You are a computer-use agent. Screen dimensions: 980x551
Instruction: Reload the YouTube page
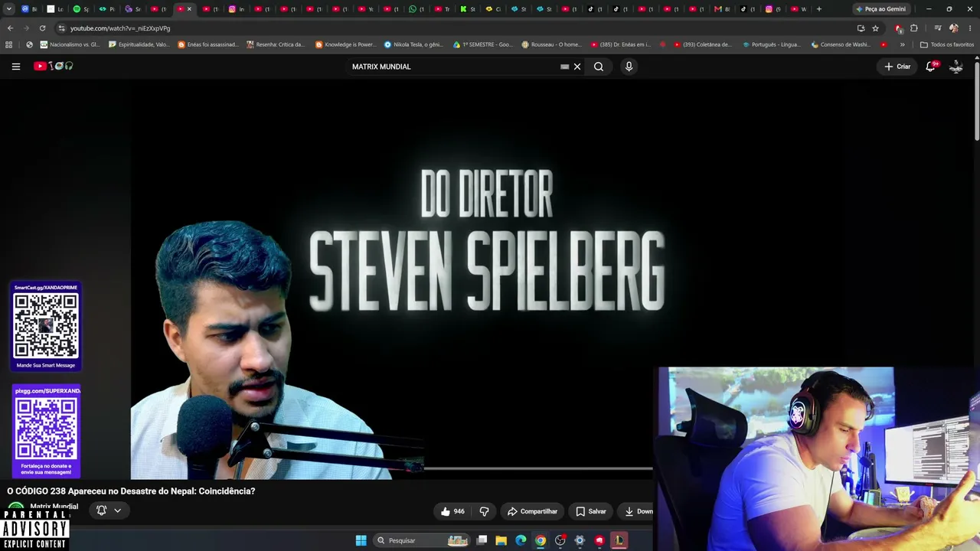[x=42, y=28]
